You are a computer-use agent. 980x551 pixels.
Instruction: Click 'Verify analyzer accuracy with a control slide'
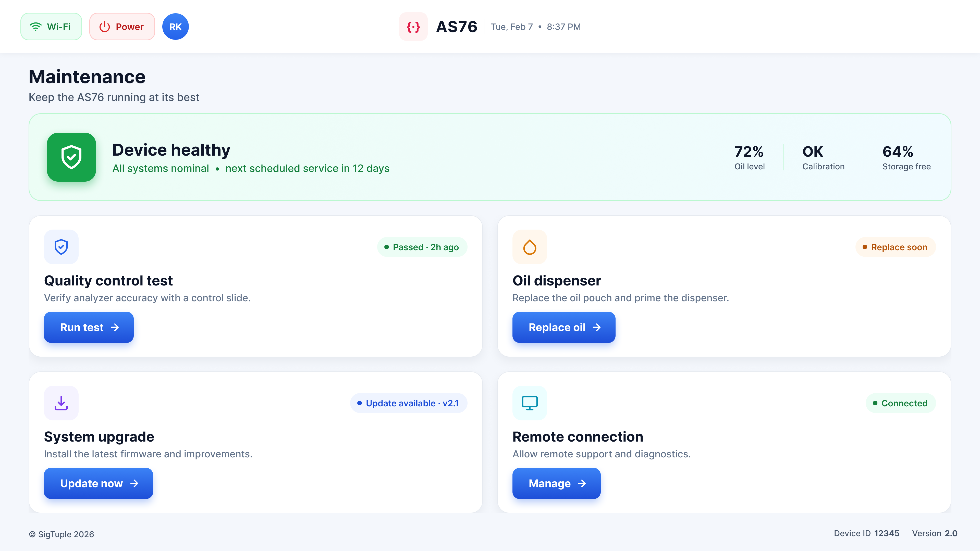(x=147, y=298)
